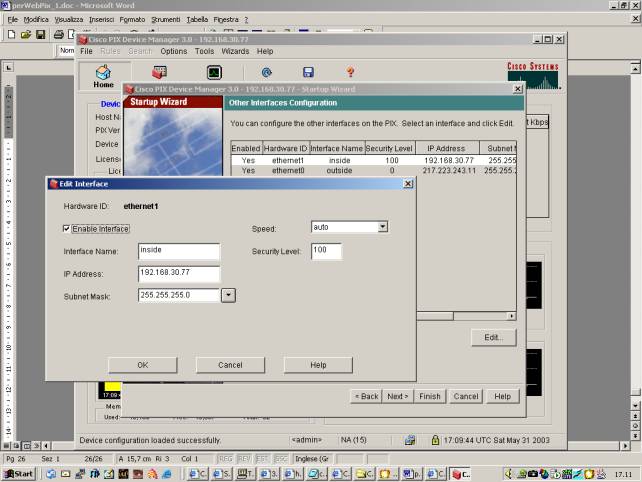Open the Help menu in PIX Device Manager
Screen dimensions: 642x482
tap(265, 51)
